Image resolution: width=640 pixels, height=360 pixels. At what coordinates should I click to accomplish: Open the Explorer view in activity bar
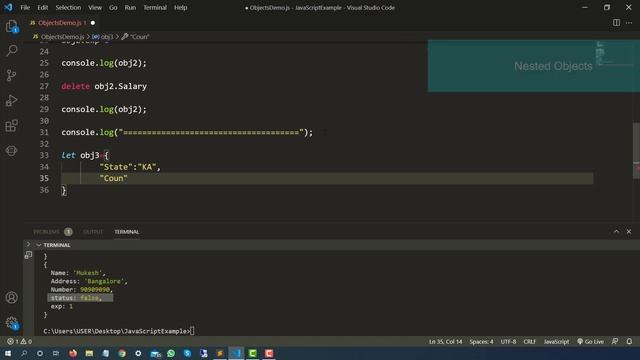click(11, 27)
